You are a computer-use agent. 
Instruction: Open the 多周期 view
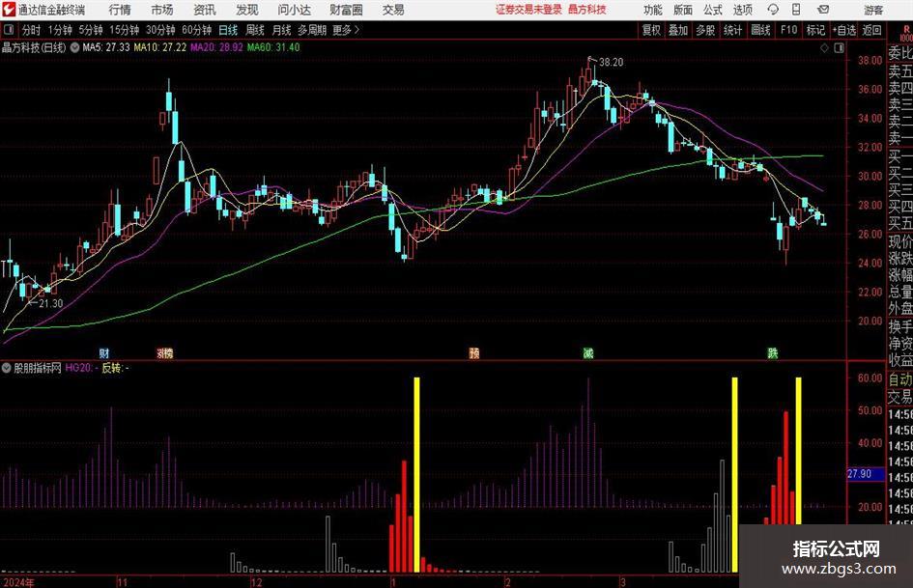(312, 30)
